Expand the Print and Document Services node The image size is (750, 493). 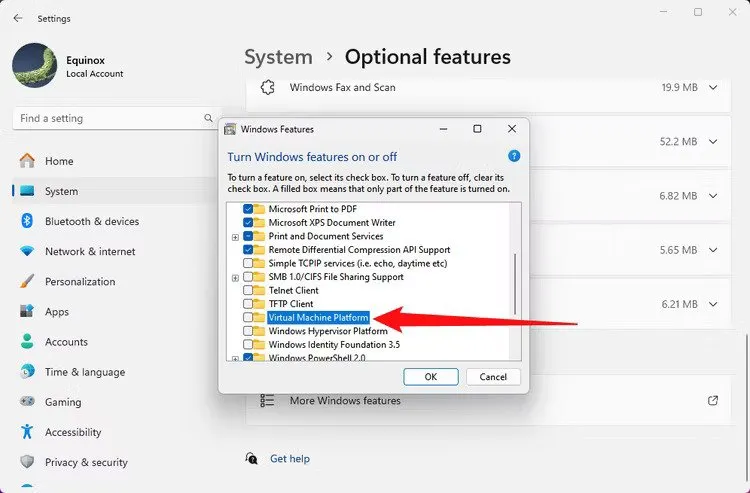235,237
